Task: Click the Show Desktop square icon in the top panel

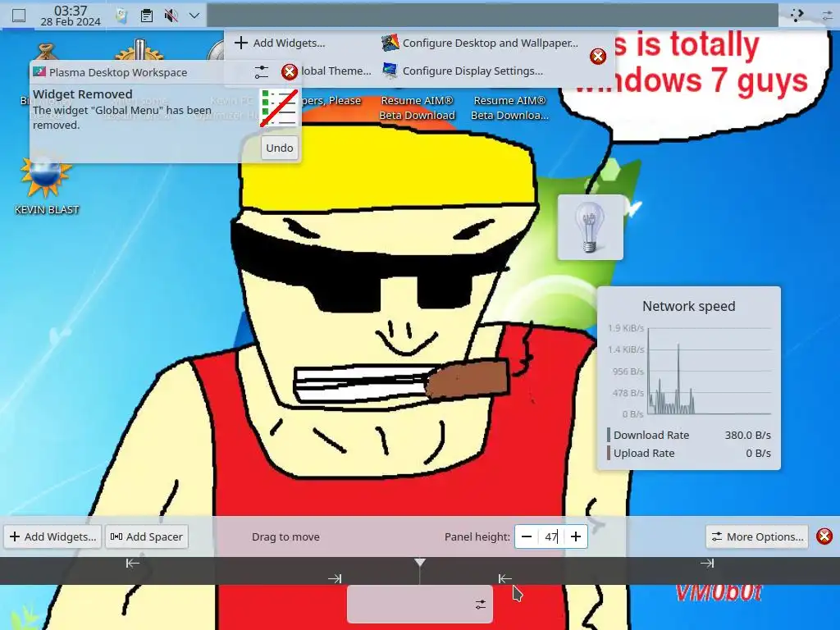Action: [19, 16]
